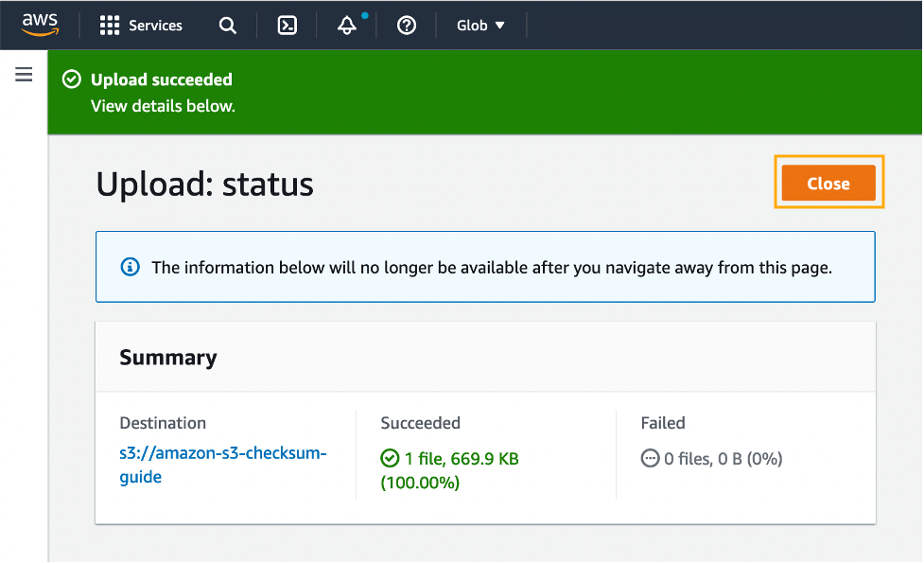
Task: Click the "Upload: status" page heading
Action: coord(204,184)
